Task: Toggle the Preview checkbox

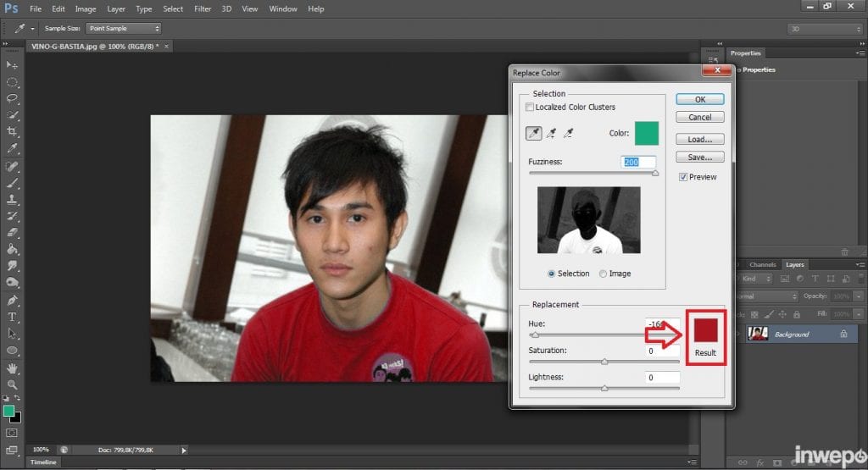Action: (x=683, y=177)
